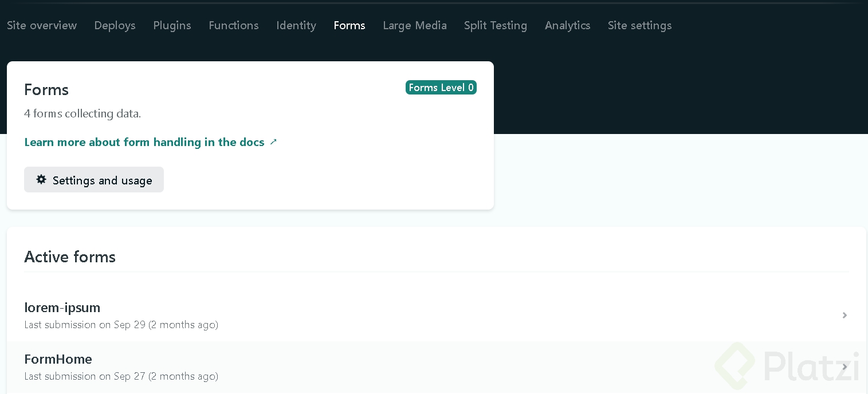The width and height of the screenshot is (868, 394).
Task: Click 'Last submission on Sep 29' text
Action: [x=121, y=325]
